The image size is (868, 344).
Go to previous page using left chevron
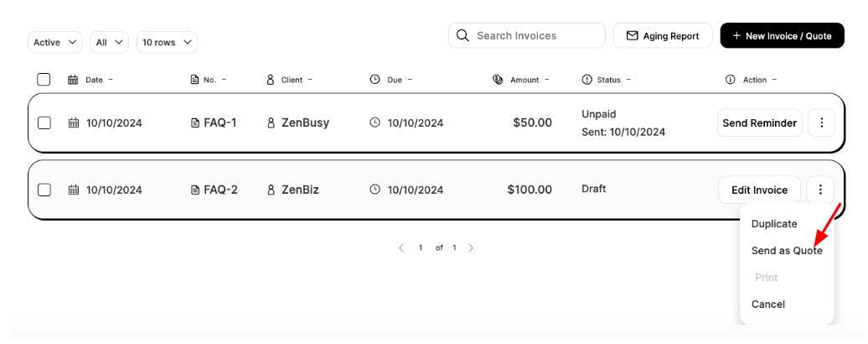[x=401, y=248]
